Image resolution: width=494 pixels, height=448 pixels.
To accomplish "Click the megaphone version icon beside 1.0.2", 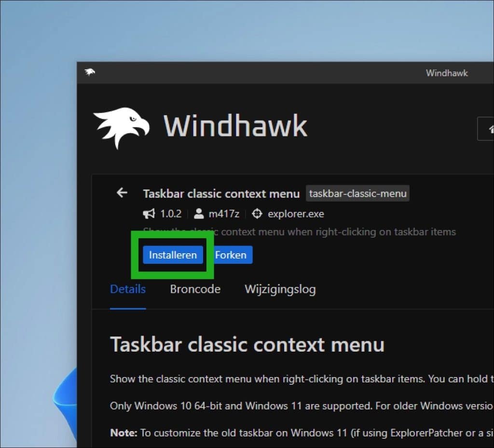I will (x=149, y=214).
